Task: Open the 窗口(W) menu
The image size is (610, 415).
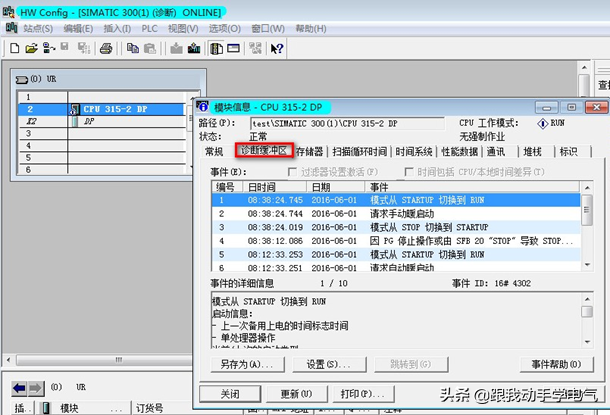Action: pos(268,28)
